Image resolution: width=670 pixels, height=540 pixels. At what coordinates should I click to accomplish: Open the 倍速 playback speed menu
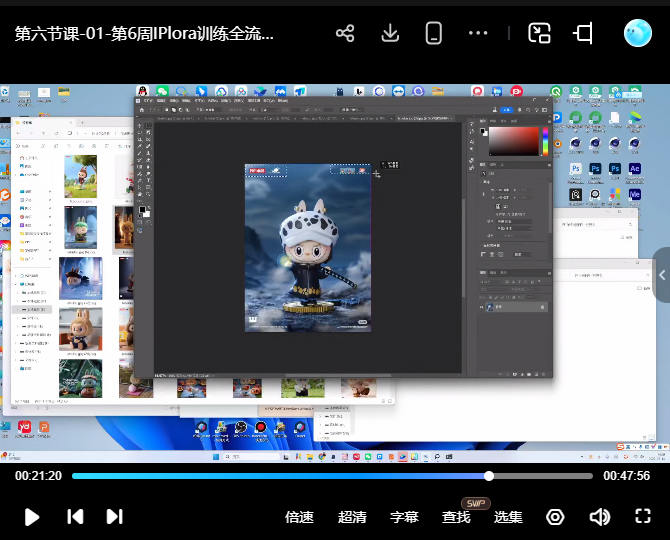299,517
